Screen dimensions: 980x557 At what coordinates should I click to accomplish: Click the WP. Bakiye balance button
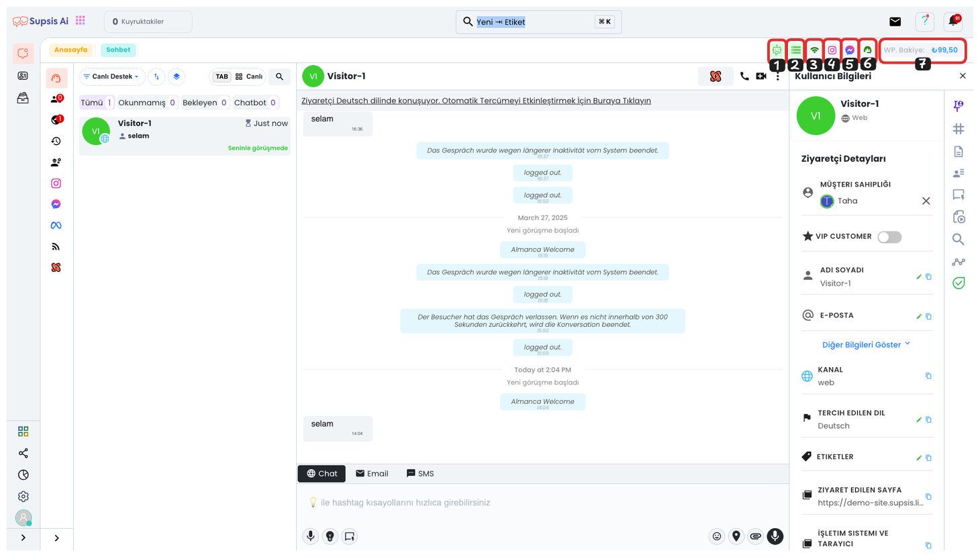click(921, 50)
